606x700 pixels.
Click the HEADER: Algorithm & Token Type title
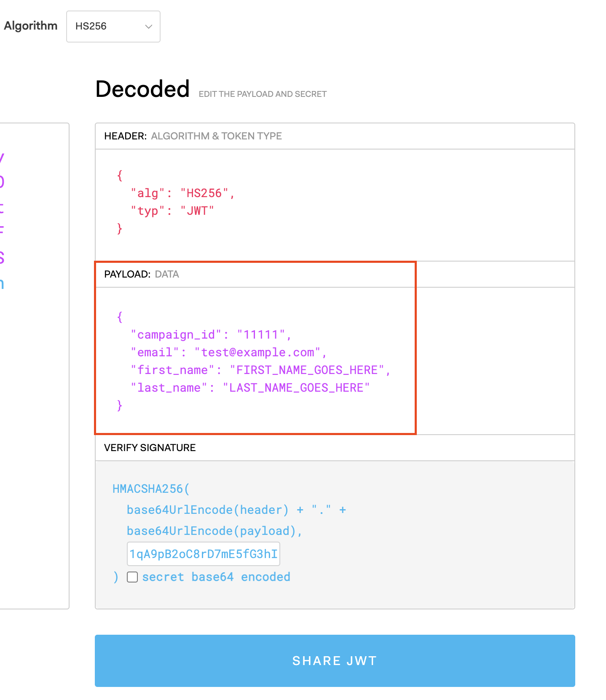pyautogui.click(x=193, y=136)
